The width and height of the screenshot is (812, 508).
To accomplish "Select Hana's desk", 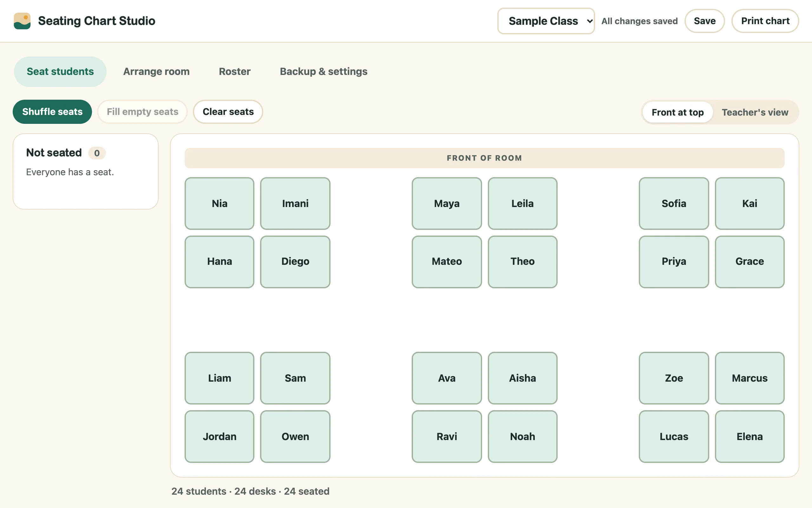I will point(219,261).
